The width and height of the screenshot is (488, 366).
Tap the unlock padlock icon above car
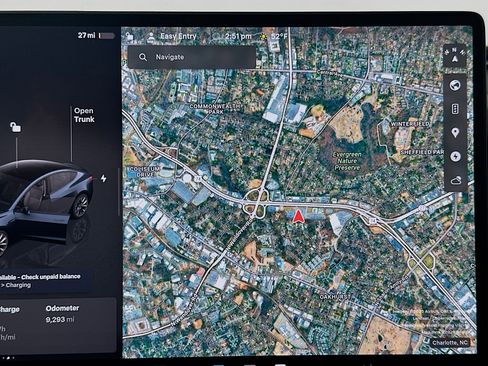click(x=15, y=127)
